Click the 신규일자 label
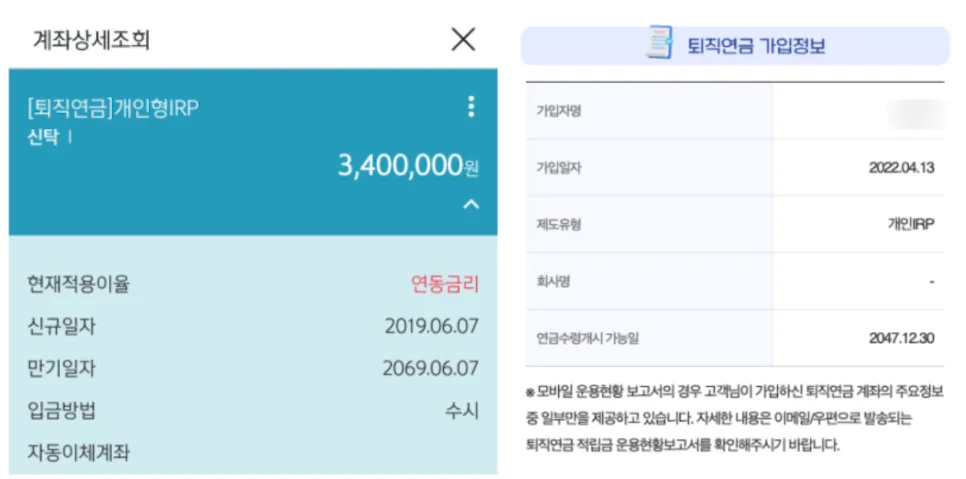This screenshot has height=479, width=966. coord(62,326)
